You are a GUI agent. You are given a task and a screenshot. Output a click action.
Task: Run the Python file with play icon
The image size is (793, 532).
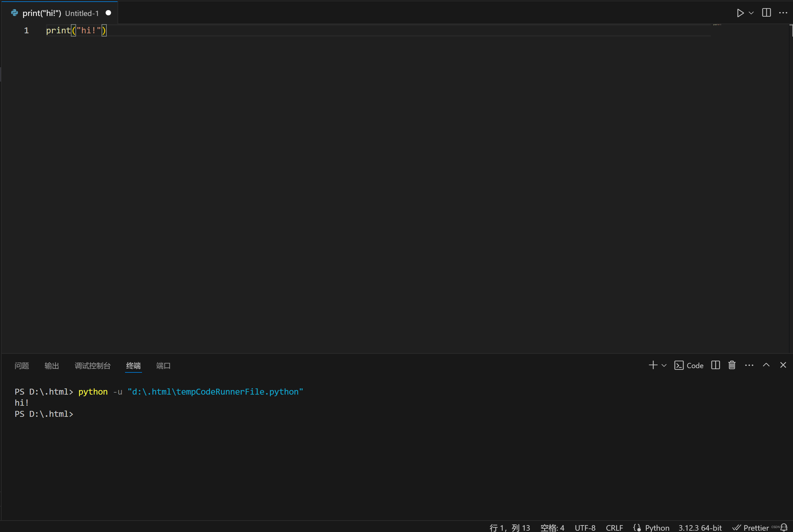tap(740, 13)
